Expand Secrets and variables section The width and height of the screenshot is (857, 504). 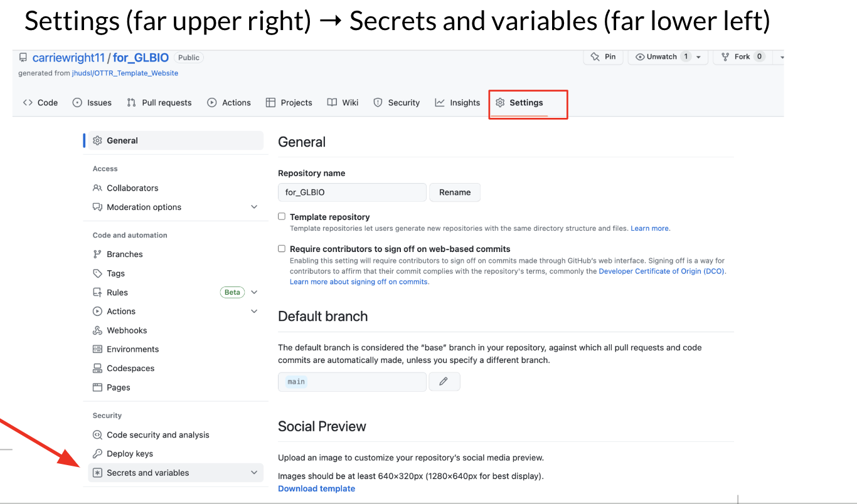254,473
